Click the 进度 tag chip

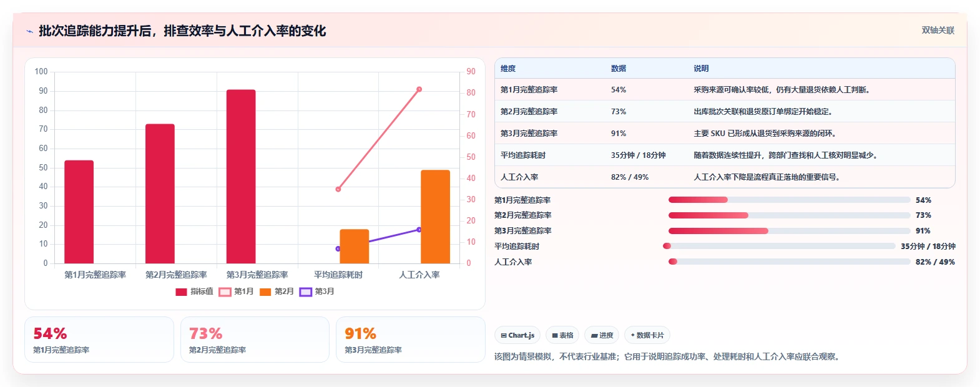[602, 335]
